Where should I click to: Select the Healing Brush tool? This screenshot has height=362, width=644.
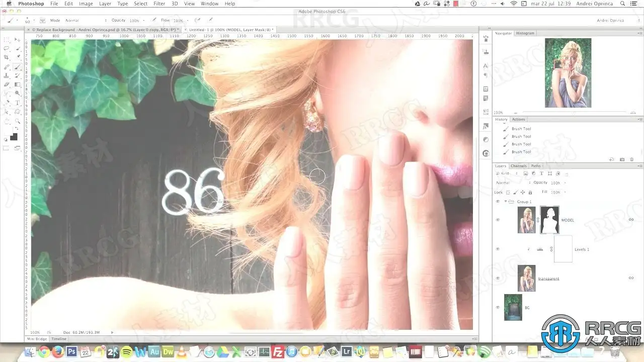coord(7,67)
